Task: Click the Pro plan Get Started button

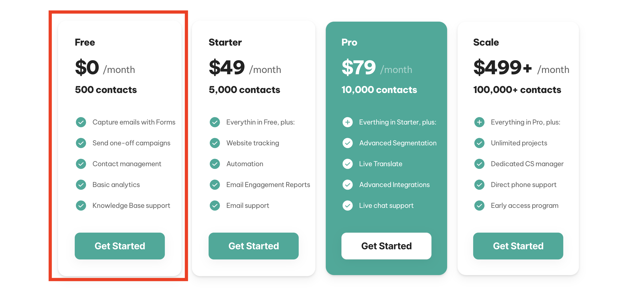Action: (x=386, y=246)
